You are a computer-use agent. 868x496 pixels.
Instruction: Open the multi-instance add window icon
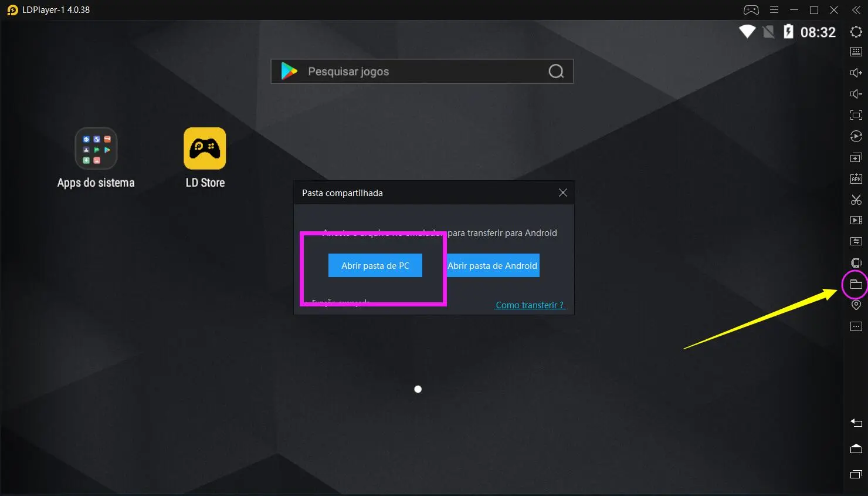856,158
